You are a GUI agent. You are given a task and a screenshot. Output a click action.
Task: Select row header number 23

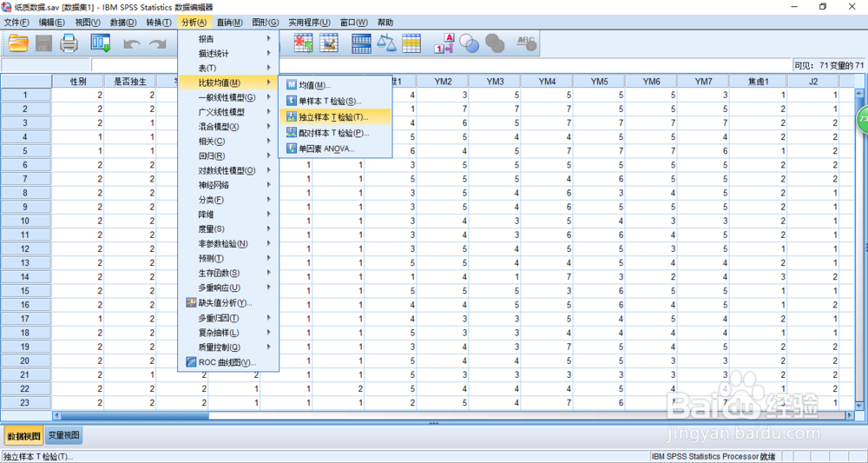pyautogui.click(x=26, y=403)
